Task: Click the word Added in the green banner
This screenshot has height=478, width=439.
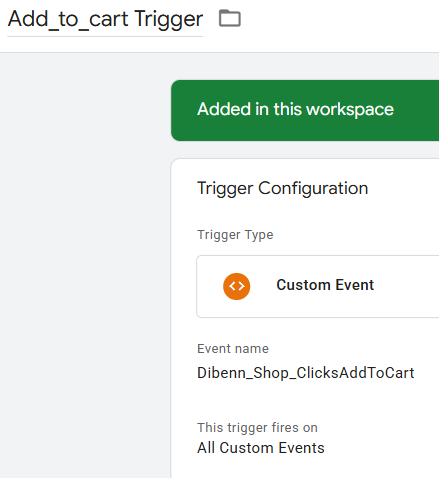Action: click(224, 109)
